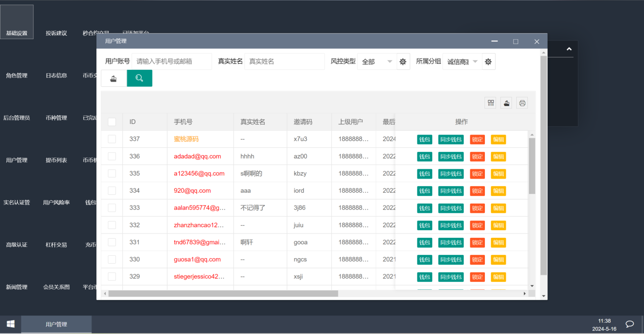Click the 请输入手机号或邮箱 input field

[172, 61]
